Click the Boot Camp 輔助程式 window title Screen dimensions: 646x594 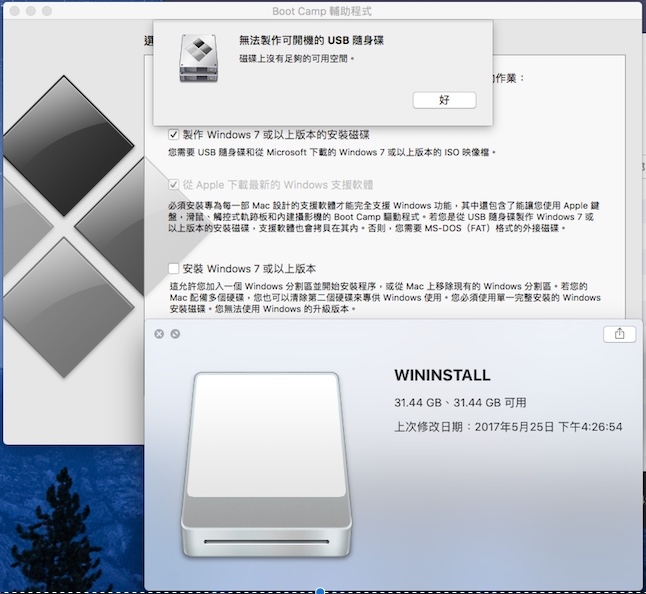click(x=322, y=11)
